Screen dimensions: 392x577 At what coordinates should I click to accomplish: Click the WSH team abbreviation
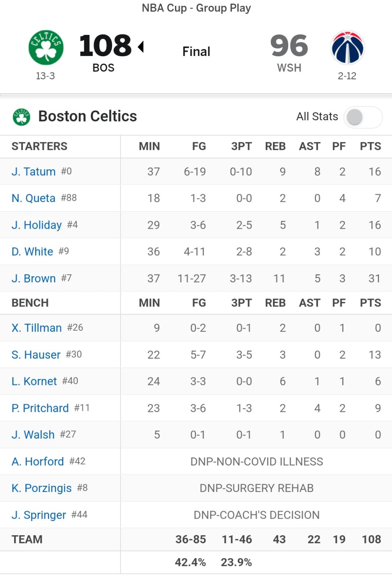point(289,68)
